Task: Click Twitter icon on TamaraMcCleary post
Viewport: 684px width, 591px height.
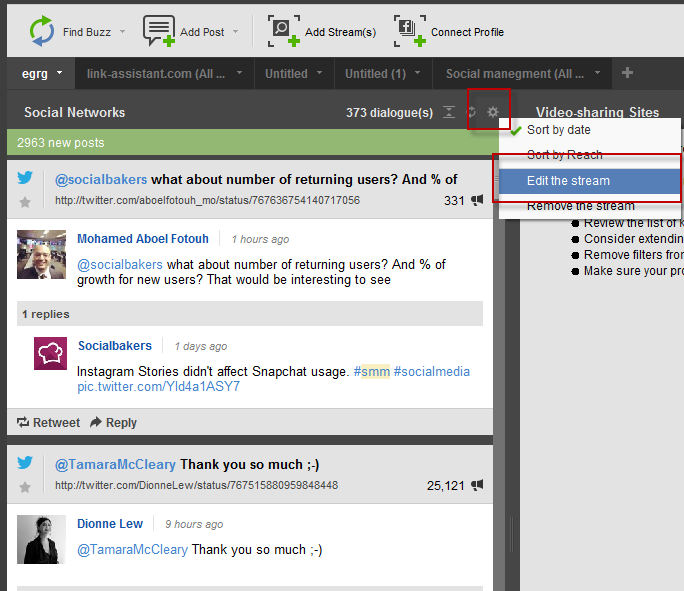Action: coord(25,462)
